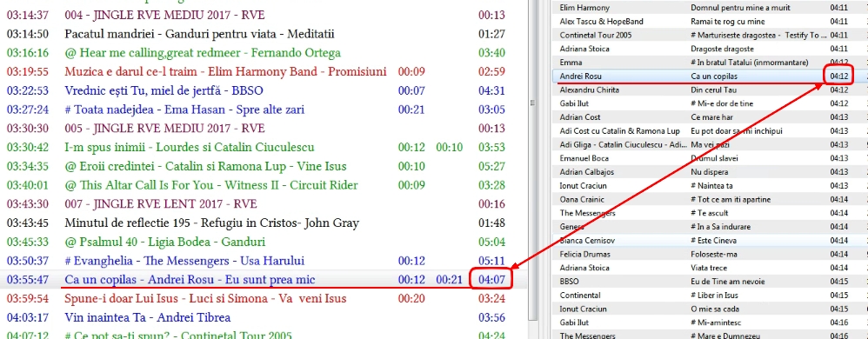Screen dimensions: 868x339
Task: Select Vin inaintea Ta - Andrei Tibrea
Action: pos(264,317)
